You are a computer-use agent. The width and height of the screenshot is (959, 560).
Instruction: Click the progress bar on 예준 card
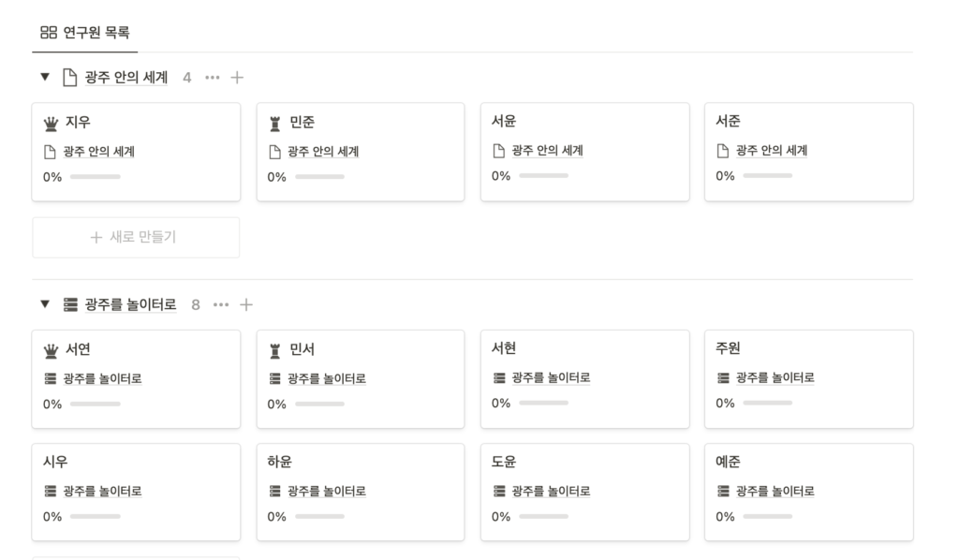tap(767, 517)
